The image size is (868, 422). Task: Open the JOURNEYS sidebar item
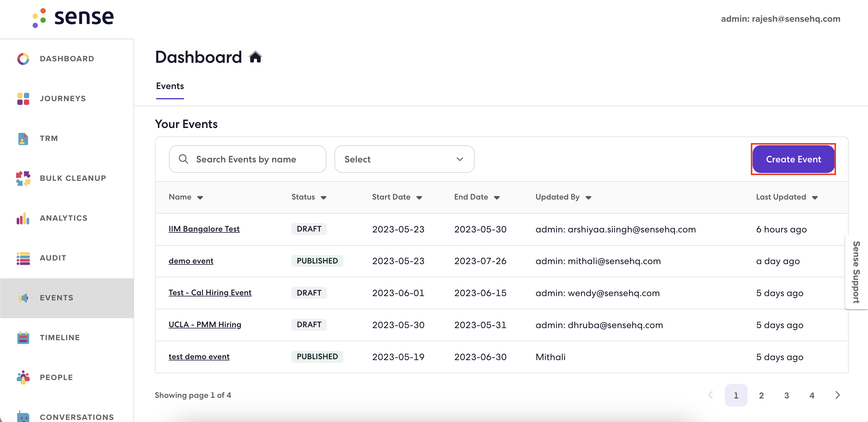67,99
